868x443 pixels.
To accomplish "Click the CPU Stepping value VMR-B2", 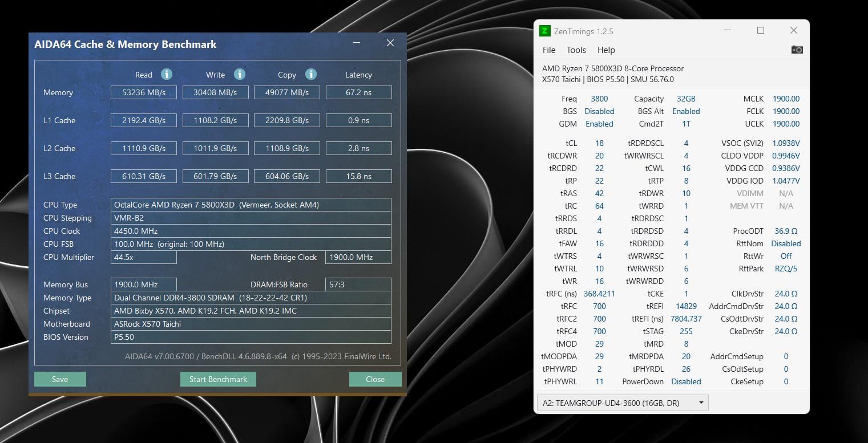I will pyautogui.click(x=251, y=218).
